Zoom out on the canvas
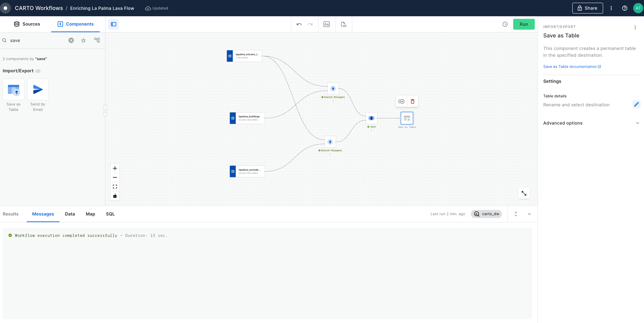 pyautogui.click(x=115, y=177)
